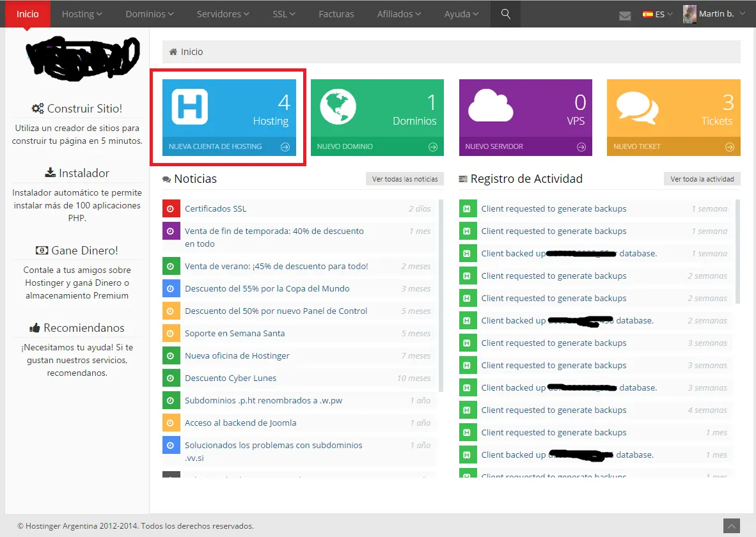Open the Gane Dinero! heading link
Viewport: 756px width, 537px height.
[84, 251]
